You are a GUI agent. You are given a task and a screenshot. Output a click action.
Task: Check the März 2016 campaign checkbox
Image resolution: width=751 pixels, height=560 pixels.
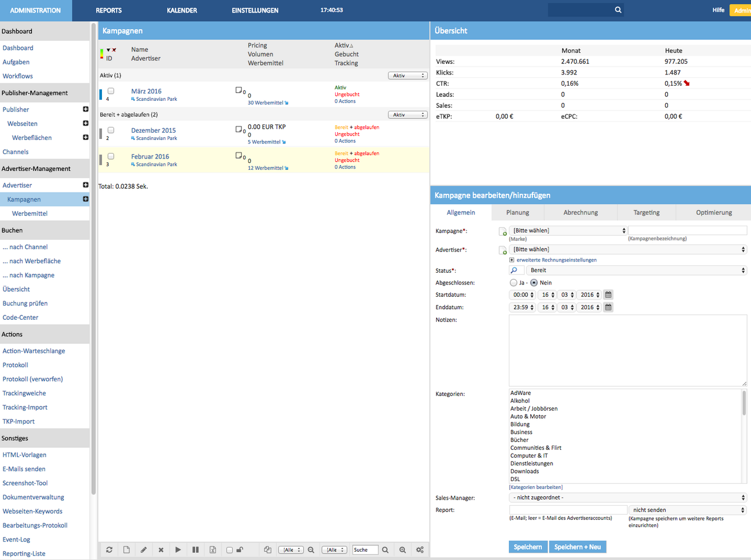point(111,91)
